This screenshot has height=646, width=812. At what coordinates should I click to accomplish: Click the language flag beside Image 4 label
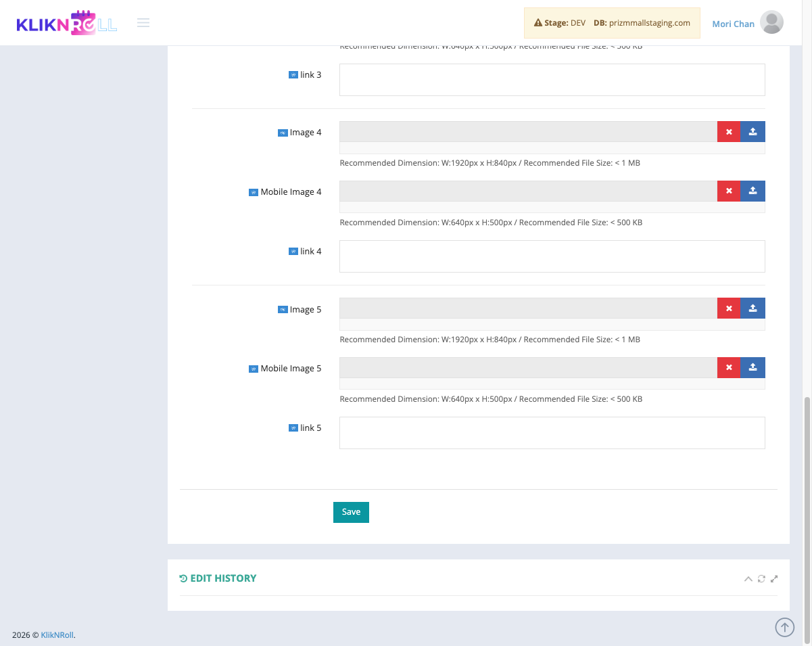pos(283,133)
